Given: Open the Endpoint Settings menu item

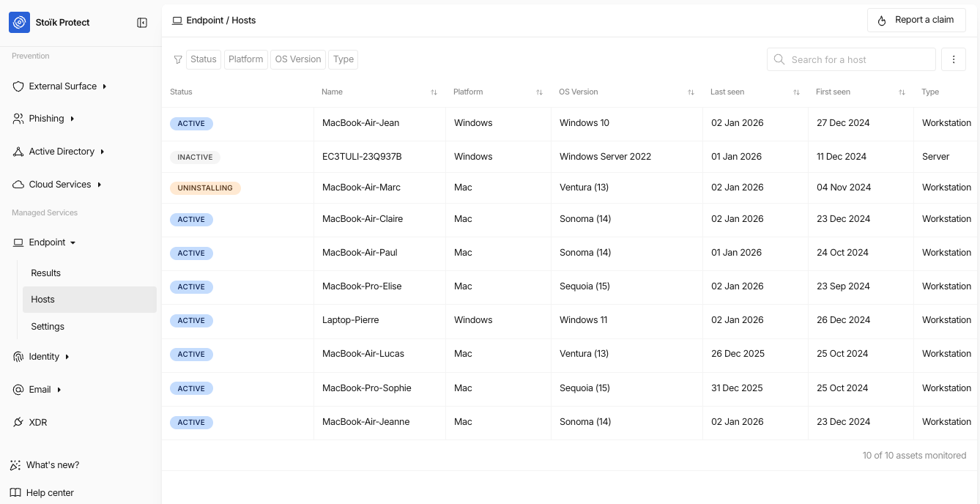Looking at the screenshot, I should (48, 327).
